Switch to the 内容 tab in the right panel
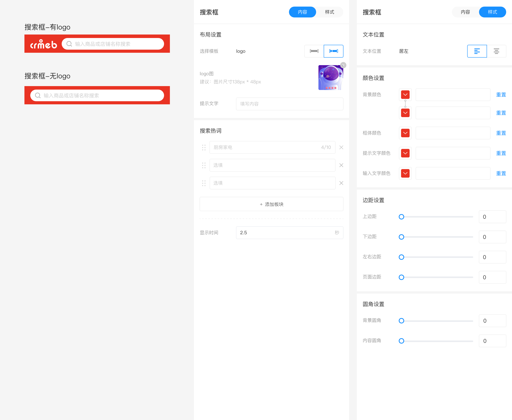The height and width of the screenshot is (420, 512). click(465, 12)
